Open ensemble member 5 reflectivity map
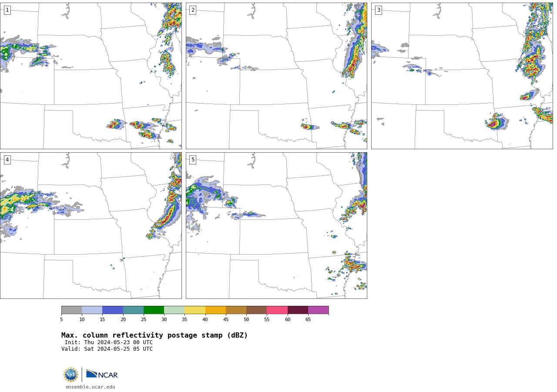This screenshot has width=557, height=392. 276,225
